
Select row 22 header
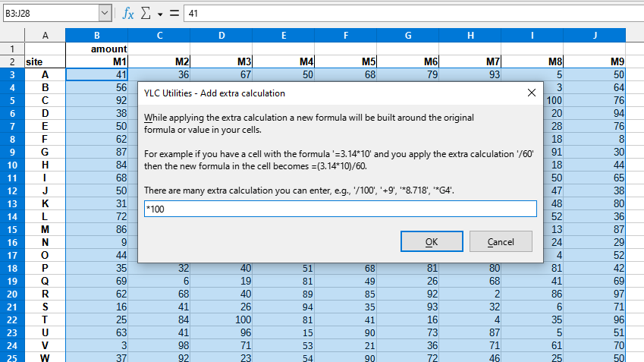coord(12,320)
